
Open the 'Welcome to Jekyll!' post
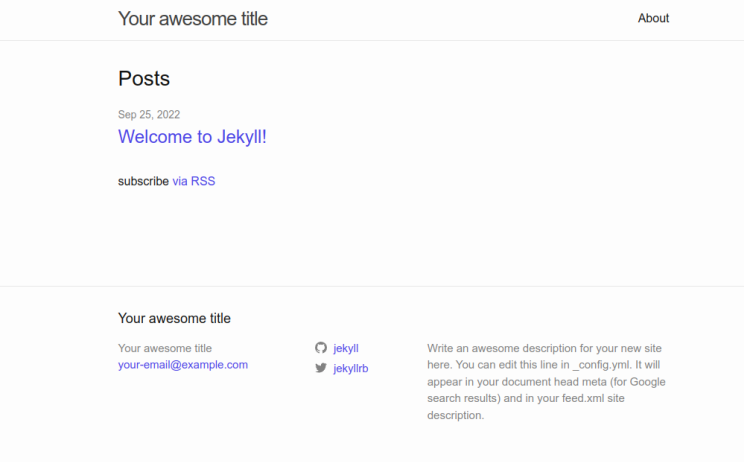pyautogui.click(x=192, y=137)
